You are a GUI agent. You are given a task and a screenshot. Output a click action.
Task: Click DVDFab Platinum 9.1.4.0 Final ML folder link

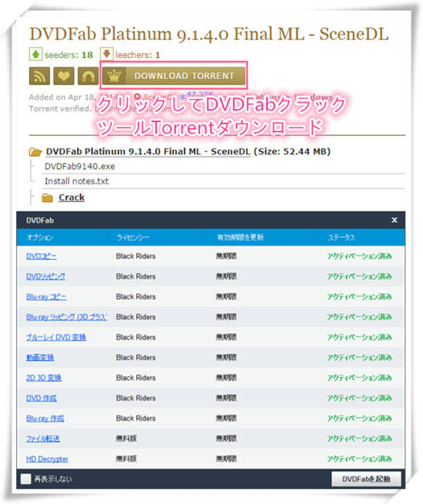(148, 152)
